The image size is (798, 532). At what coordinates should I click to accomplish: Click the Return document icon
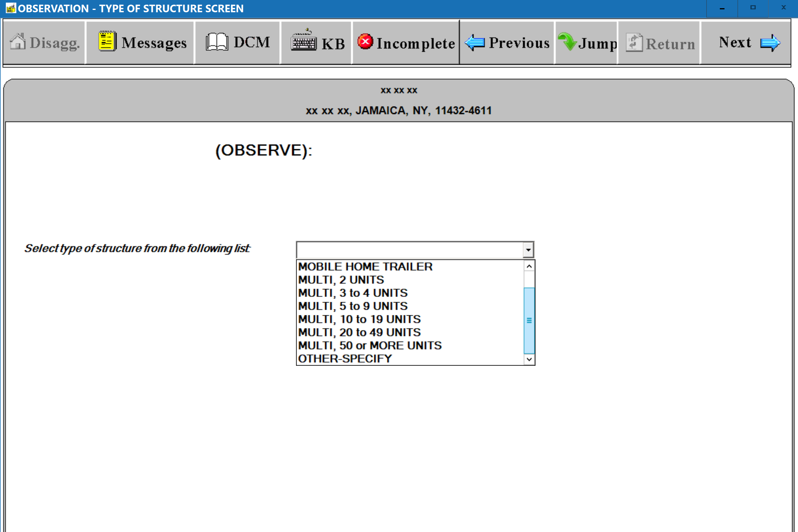[x=634, y=43]
